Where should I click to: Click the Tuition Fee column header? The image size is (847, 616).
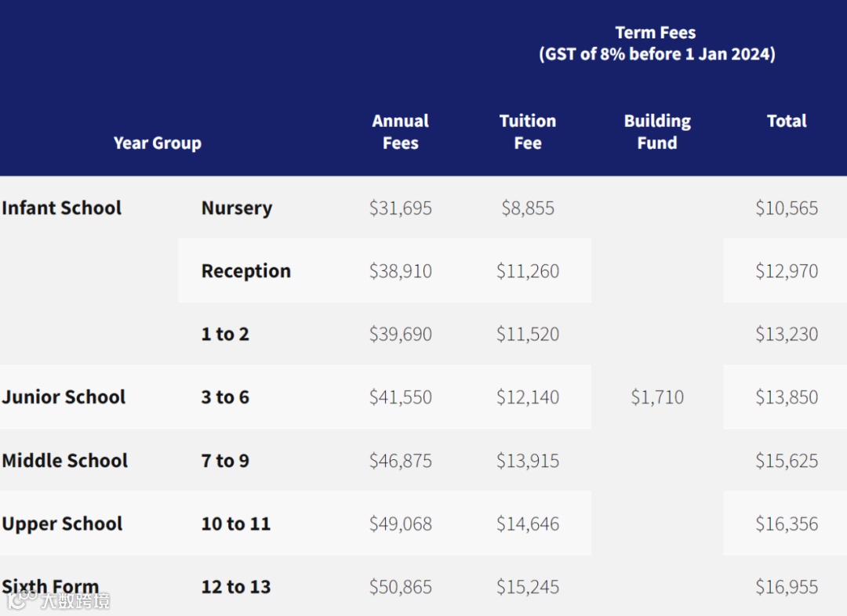tap(528, 132)
